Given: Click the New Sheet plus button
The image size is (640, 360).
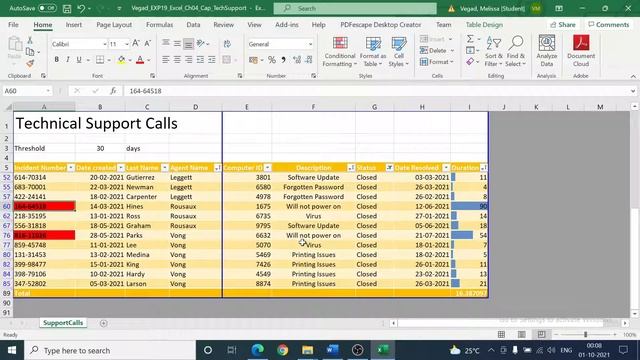Looking at the screenshot, I should 104,323.
